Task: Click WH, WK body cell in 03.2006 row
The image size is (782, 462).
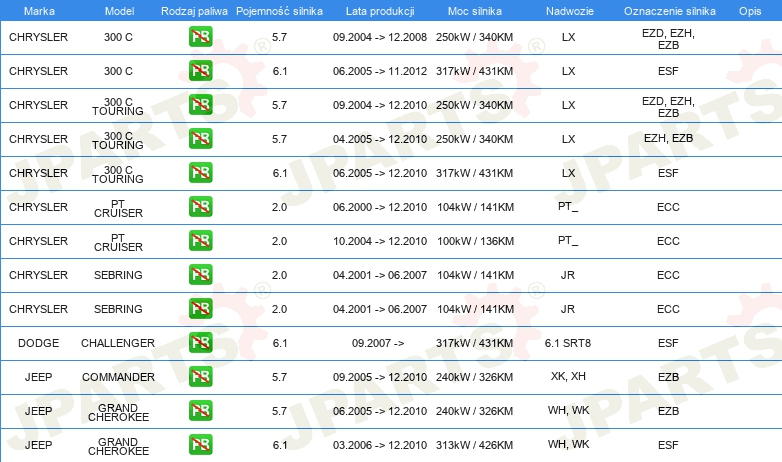Action: tap(569, 444)
